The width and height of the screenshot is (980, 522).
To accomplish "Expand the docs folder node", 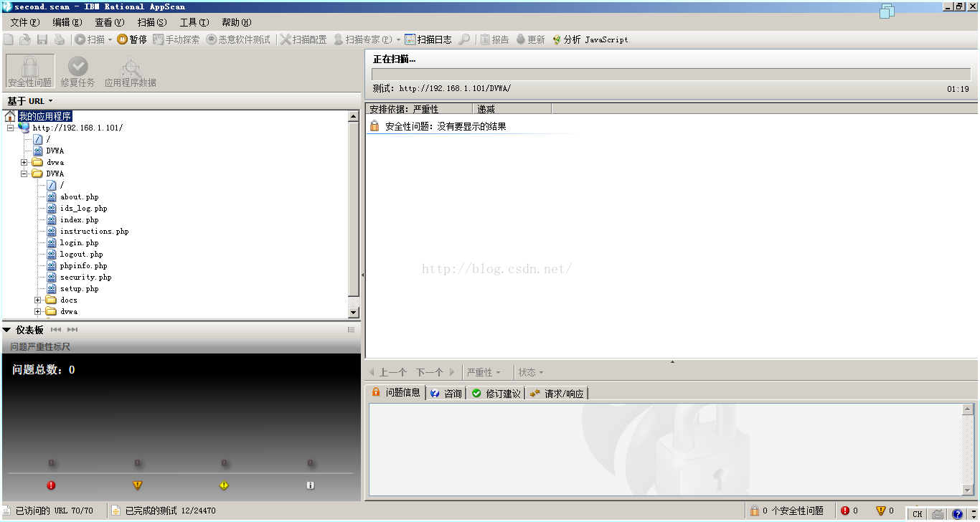I will click(37, 300).
